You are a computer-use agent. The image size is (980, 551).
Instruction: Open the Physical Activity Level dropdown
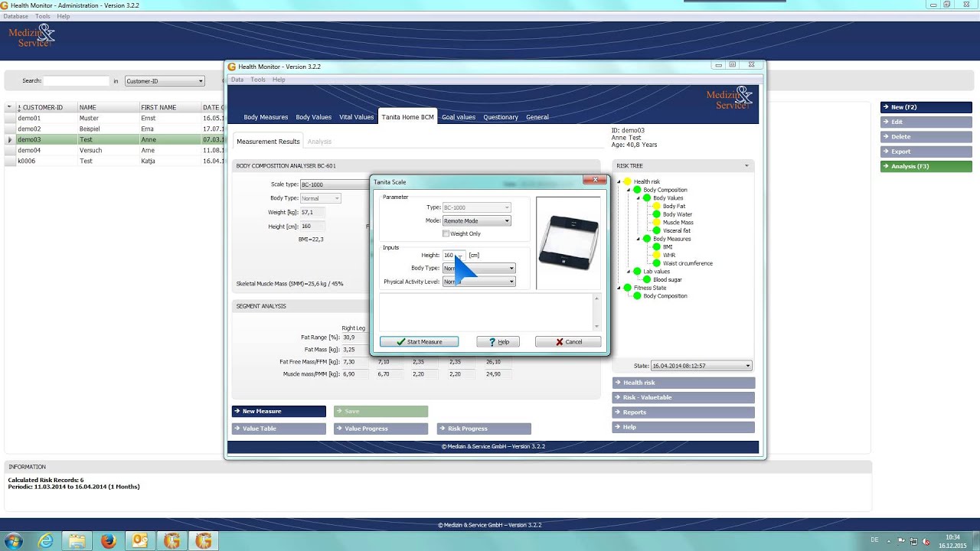pos(511,282)
